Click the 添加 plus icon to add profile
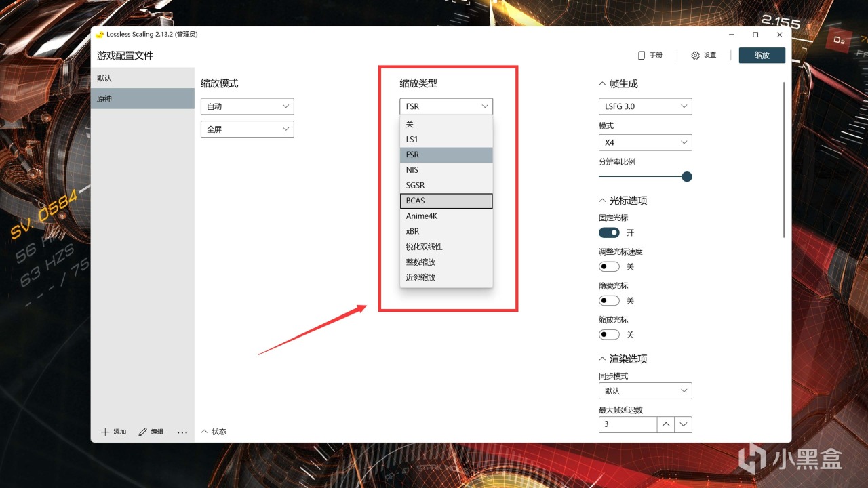 point(105,432)
